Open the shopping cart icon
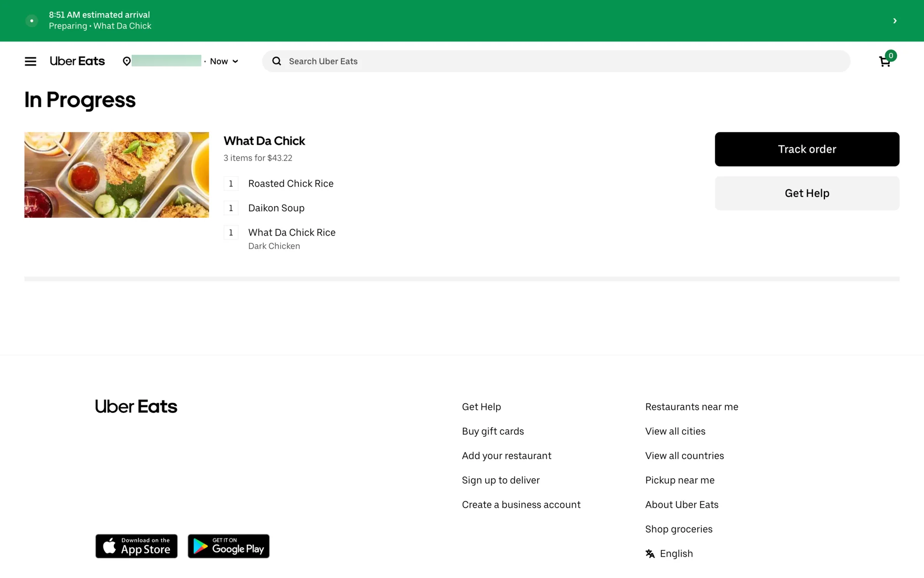Viewport: 924px width, 578px height. click(885, 62)
